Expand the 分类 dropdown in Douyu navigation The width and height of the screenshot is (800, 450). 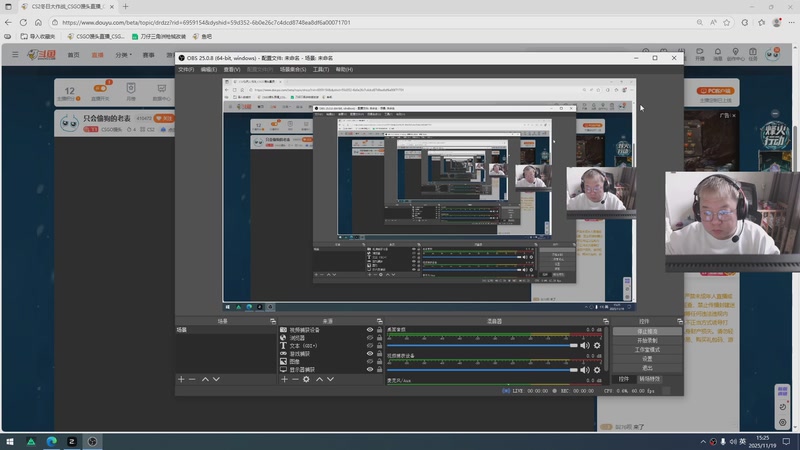coord(123,55)
